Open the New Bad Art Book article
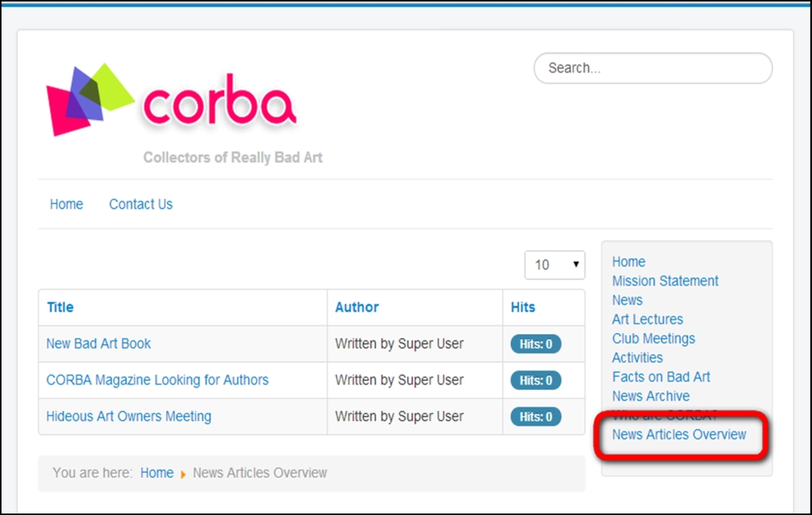The height and width of the screenshot is (515, 812). pos(98,344)
